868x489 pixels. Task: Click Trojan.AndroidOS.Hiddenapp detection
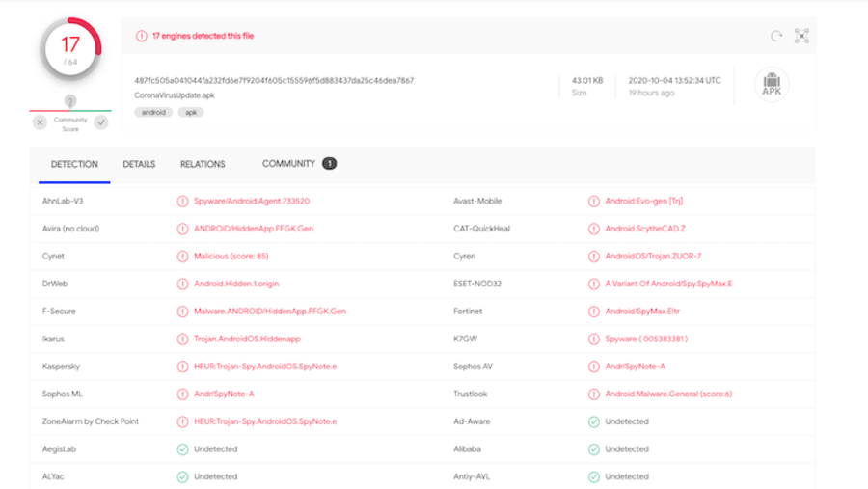point(247,339)
